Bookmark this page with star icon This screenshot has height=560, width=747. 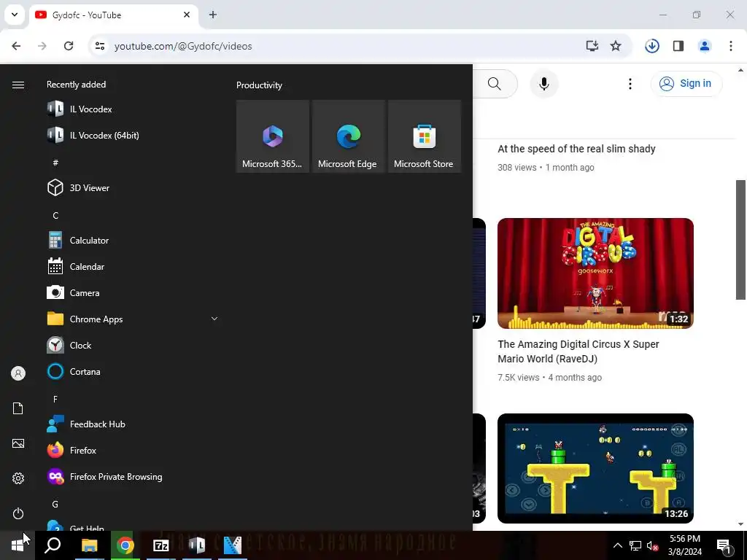(x=616, y=46)
